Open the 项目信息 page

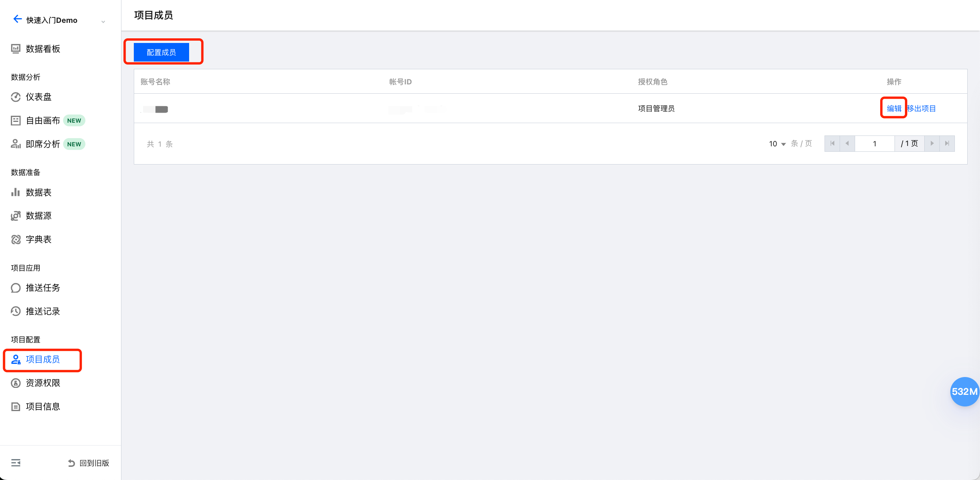coord(43,406)
